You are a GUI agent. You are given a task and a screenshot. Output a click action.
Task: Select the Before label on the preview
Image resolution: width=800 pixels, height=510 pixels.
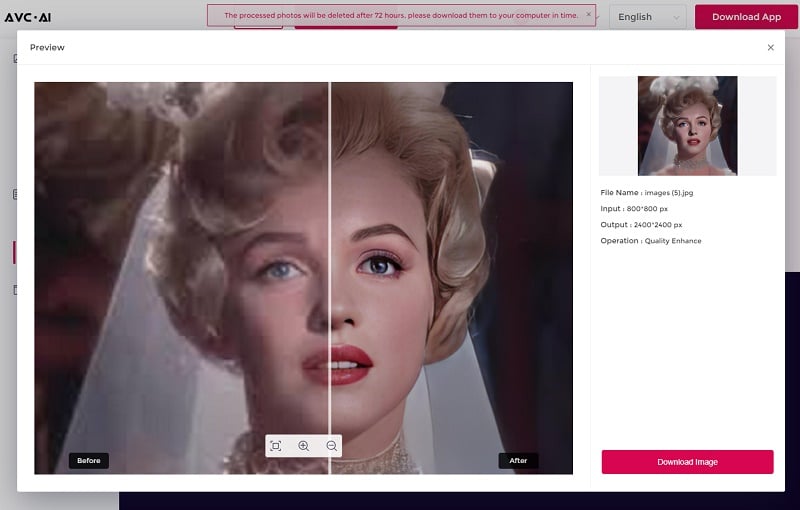pos(89,461)
